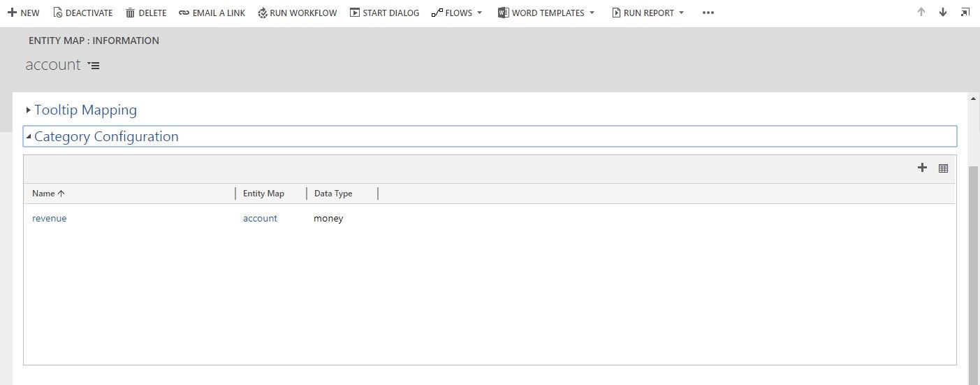Image resolution: width=980 pixels, height=385 pixels.
Task: Click the pop-out window icon
Action: pos(965,13)
